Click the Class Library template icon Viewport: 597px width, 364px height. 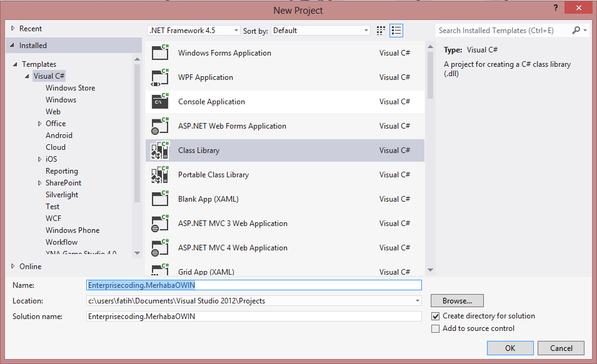(x=160, y=150)
